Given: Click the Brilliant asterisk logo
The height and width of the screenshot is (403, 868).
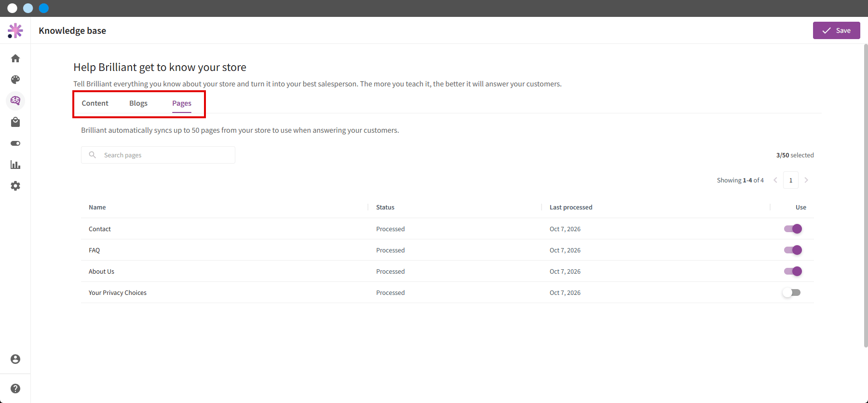Looking at the screenshot, I should click(15, 30).
